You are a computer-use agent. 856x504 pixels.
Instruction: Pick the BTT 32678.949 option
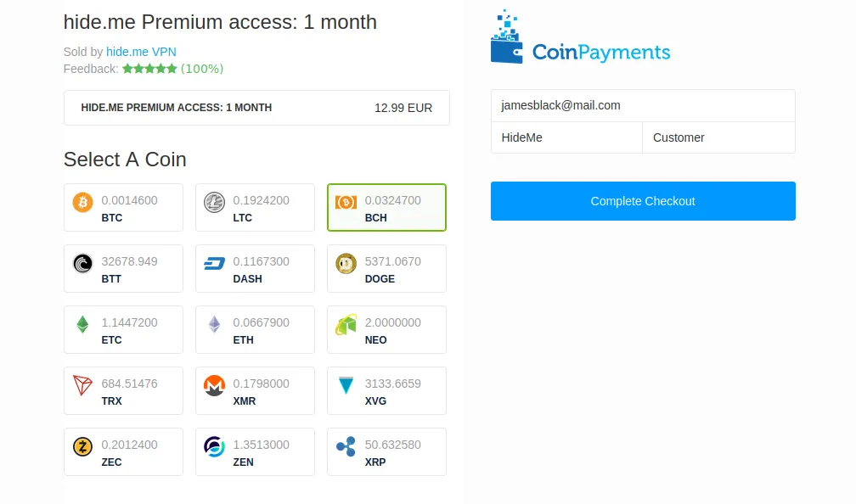coord(123,268)
